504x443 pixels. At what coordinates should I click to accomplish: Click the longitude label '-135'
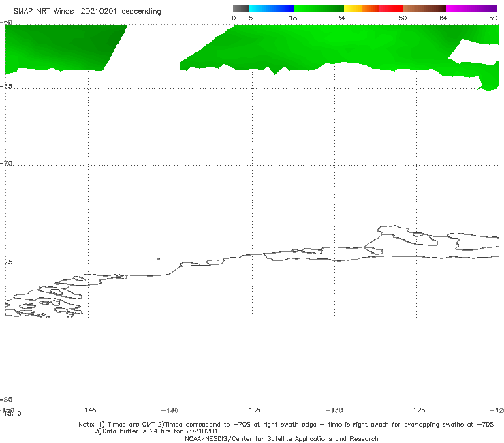pos(252,410)
